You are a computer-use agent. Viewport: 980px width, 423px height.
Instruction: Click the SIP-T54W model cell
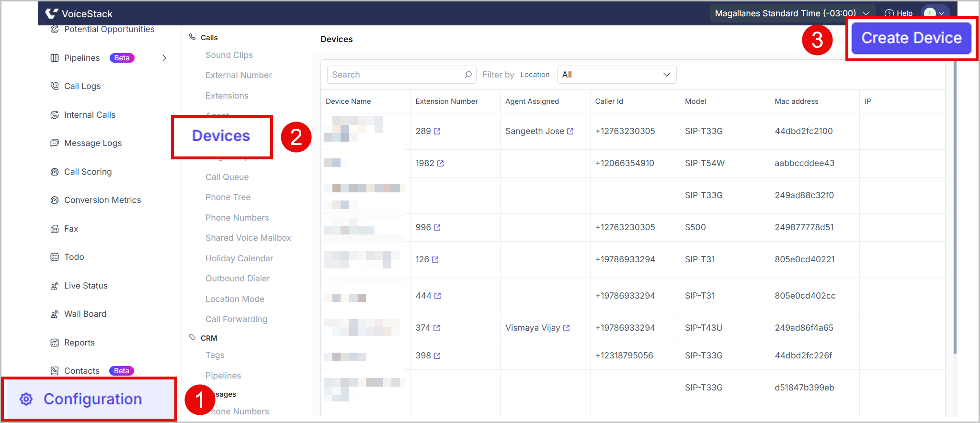pyautogui.click(x=705, y=163)
